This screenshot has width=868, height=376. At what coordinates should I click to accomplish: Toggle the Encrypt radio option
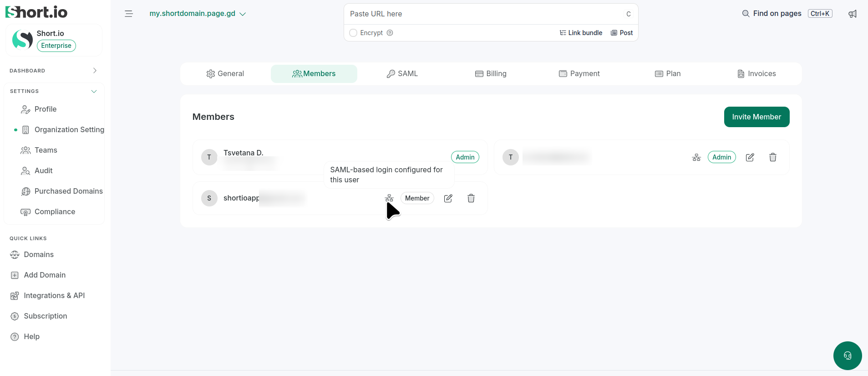click(353, 33)
